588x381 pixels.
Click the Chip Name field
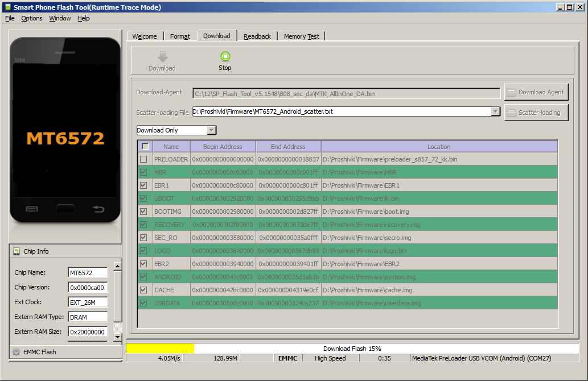87,273
